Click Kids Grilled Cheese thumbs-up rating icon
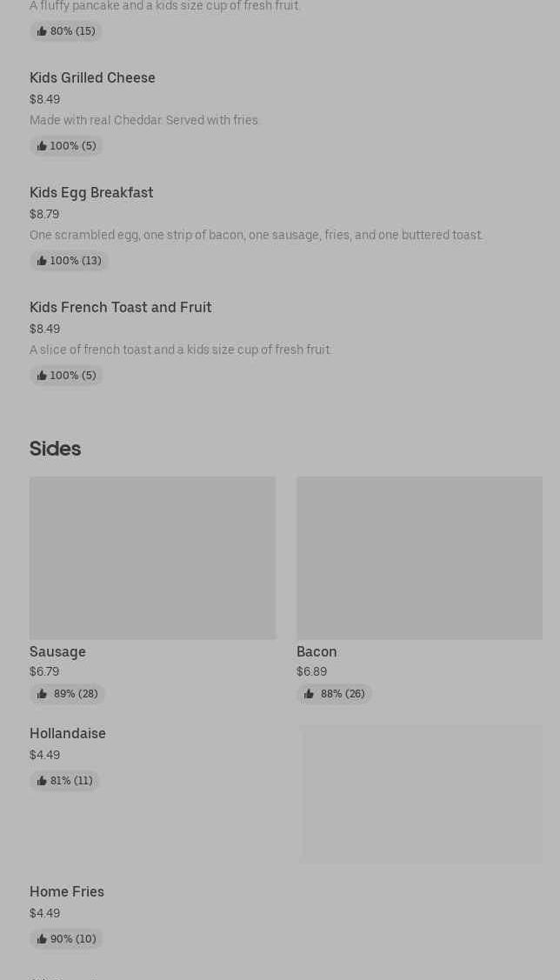Viewport: 560px width, 980px height. [42, 146]
